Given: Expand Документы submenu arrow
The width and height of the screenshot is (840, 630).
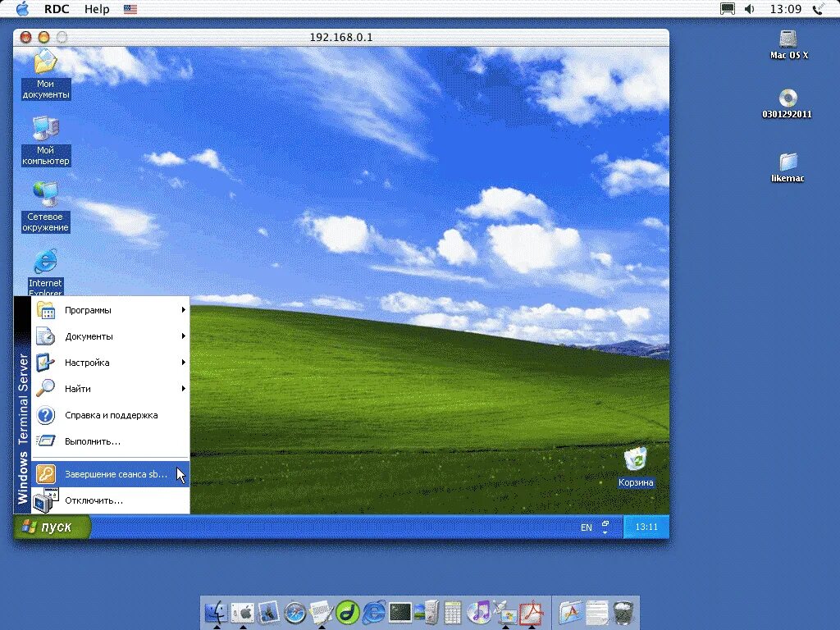Looking at the screenshot, I should (x=183, y=336).
